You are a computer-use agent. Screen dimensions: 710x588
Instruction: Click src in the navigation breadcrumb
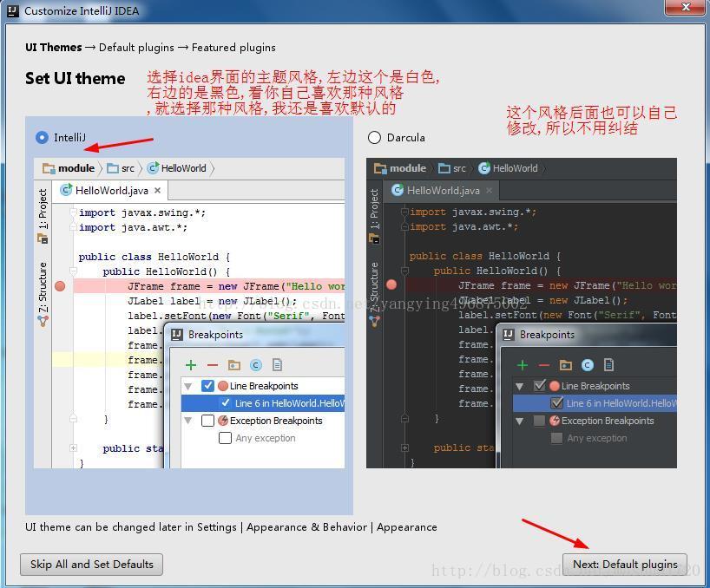(128, 168)
